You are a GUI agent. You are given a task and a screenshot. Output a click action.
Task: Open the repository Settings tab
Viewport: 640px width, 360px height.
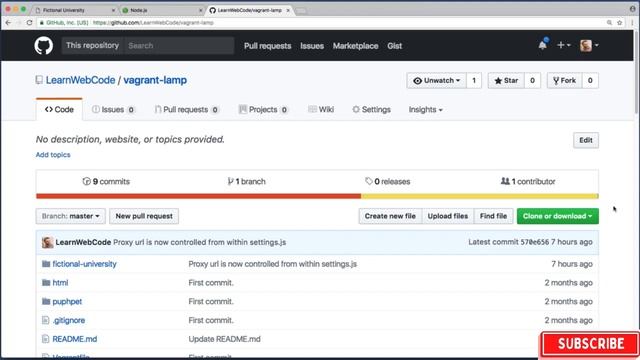coord(371,109)
